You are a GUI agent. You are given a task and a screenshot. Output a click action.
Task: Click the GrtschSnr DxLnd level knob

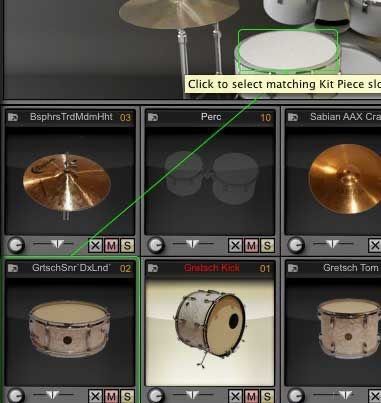point(16,396)
